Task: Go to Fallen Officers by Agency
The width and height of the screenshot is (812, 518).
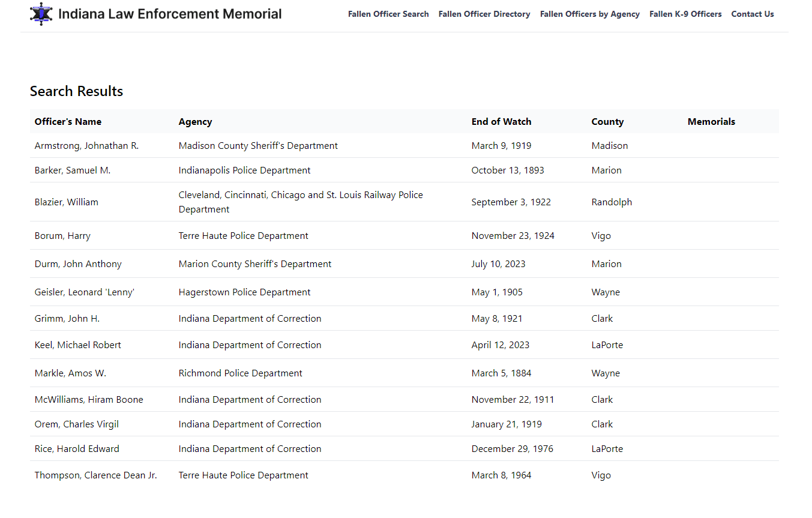Action: pos(589,14)
